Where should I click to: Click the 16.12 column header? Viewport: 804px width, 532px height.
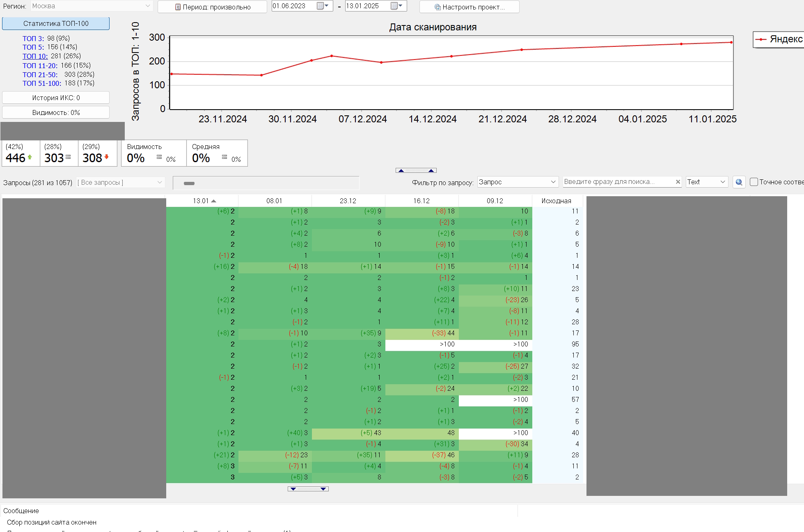tap(421, 201)
